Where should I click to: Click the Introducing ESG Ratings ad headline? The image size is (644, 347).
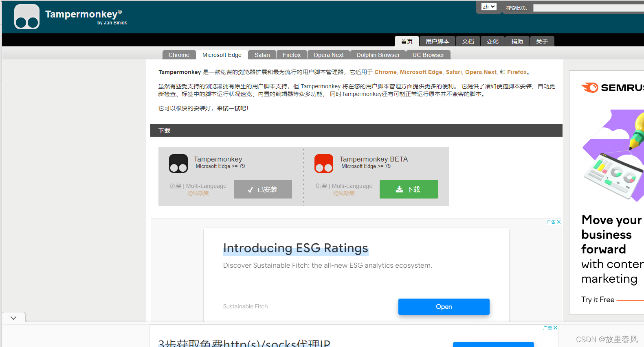coord(296,248)
